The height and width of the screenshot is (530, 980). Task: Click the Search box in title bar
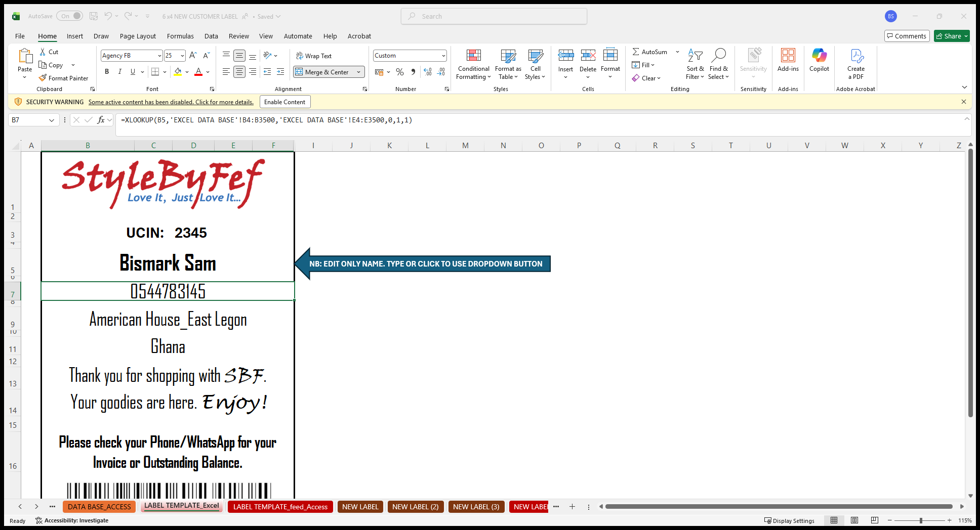click(494, 16)
